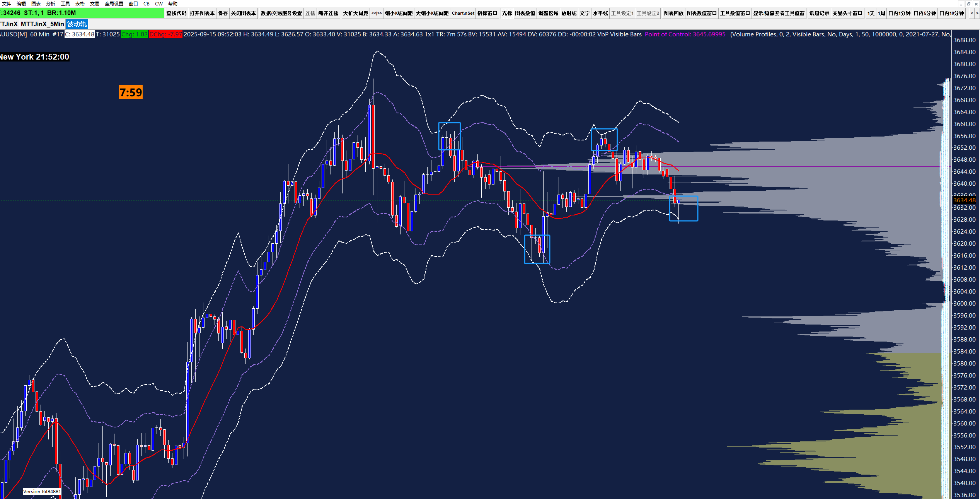The height and width of the screenshot is (499, 980).
Task: Switch timeframe to 1周
Action: coord(881,13)
